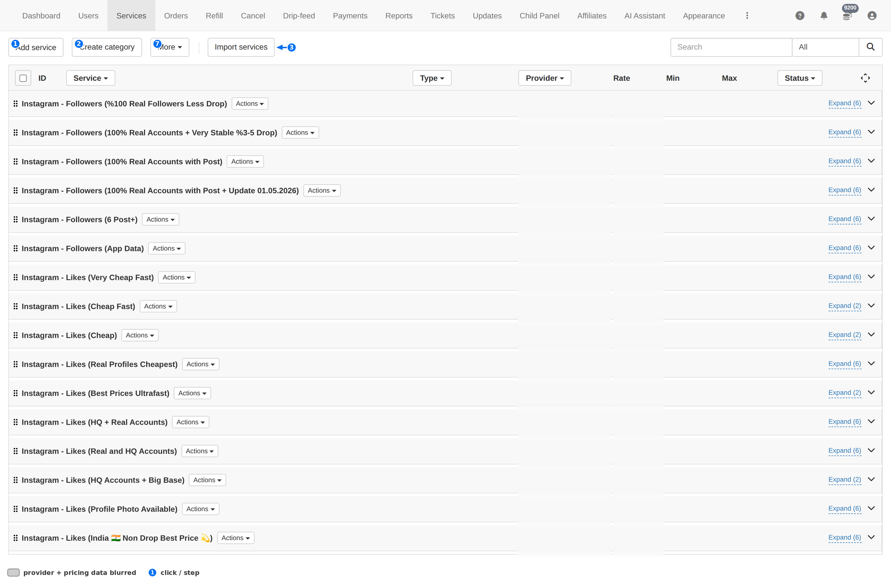Open Actions for Followers (%100 Real Followers Less Drop)
891x588 pixels.
pyautogui.click(x=250, y=104)
